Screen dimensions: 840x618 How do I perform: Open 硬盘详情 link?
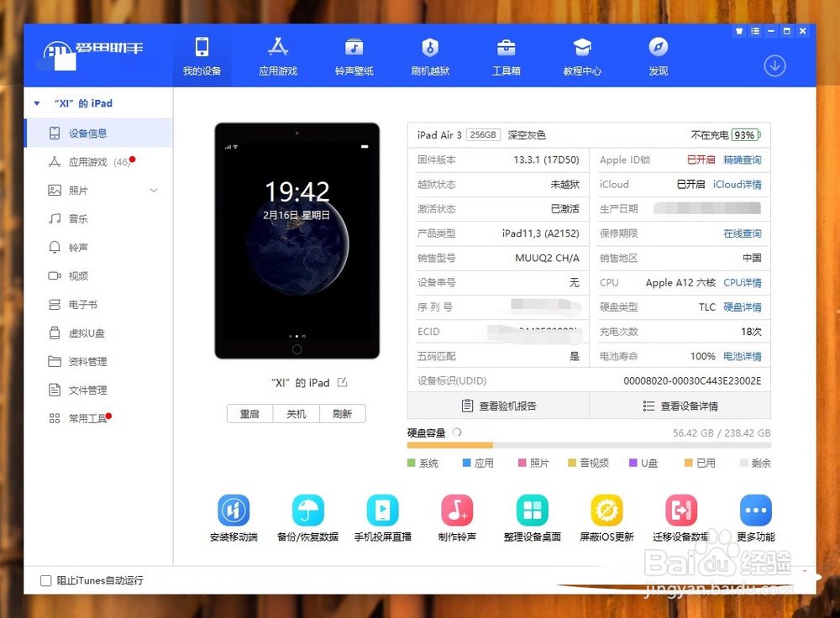(x=742, y=307)
